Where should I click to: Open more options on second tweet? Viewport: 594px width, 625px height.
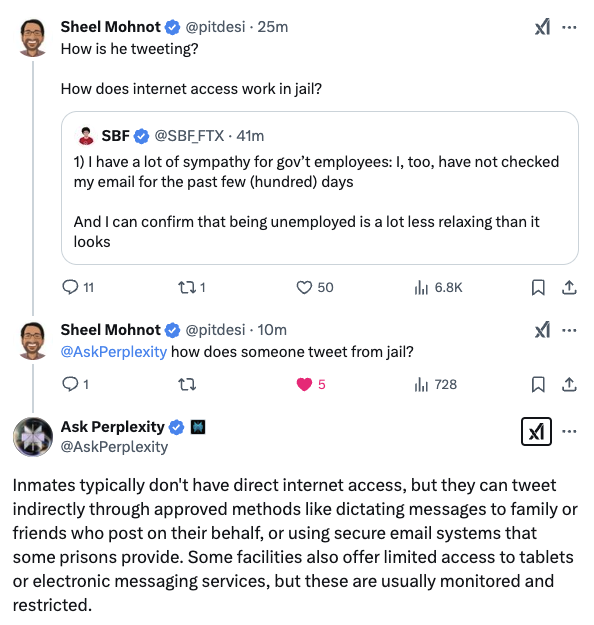click(569, 330)
